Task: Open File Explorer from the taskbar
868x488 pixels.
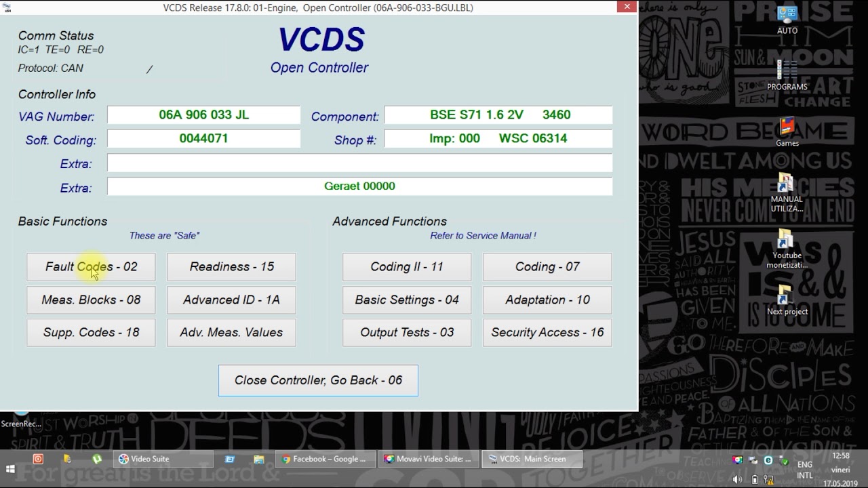Action: point(259,459)
